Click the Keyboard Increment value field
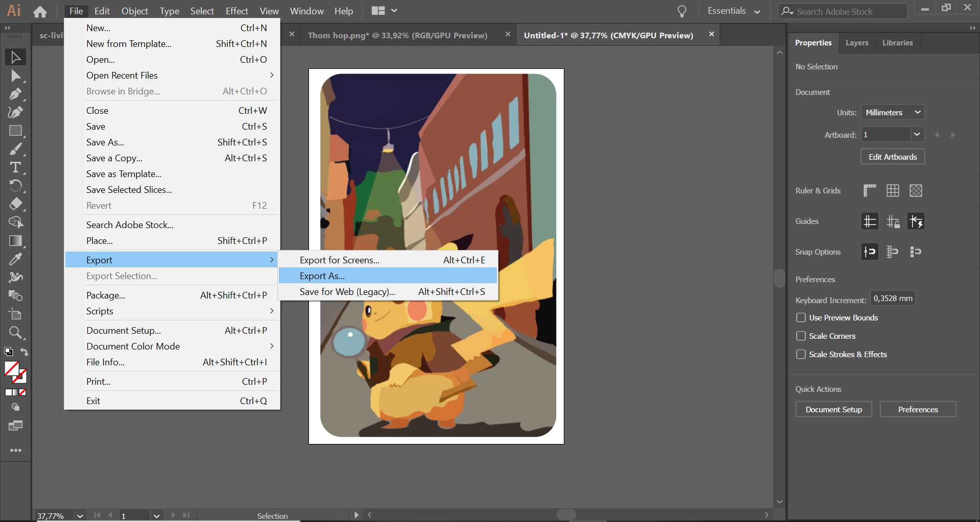 (x=893, y=299)
